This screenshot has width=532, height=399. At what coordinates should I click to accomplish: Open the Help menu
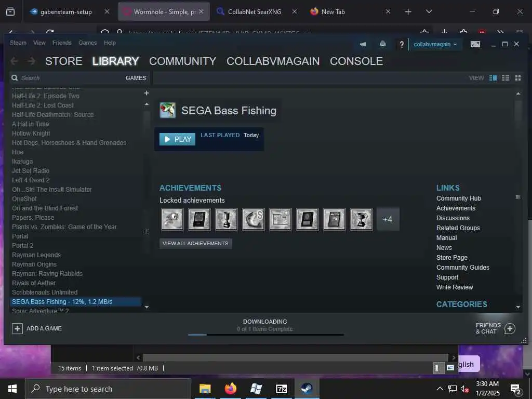click(x=110, y=43)
